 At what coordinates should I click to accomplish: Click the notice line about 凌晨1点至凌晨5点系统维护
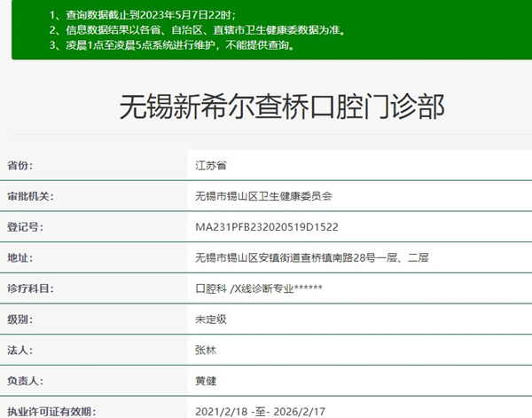click(x=172, y=45)
